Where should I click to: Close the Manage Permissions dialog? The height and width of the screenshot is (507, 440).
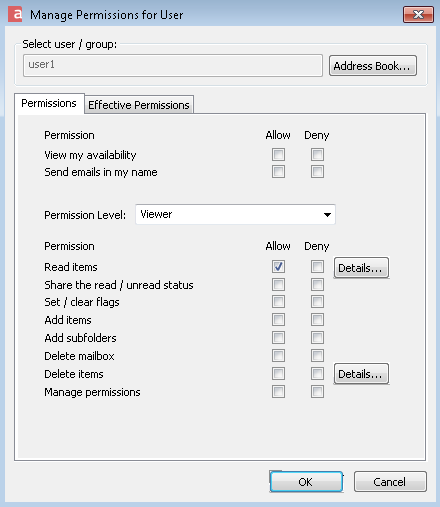click(418, 15)
